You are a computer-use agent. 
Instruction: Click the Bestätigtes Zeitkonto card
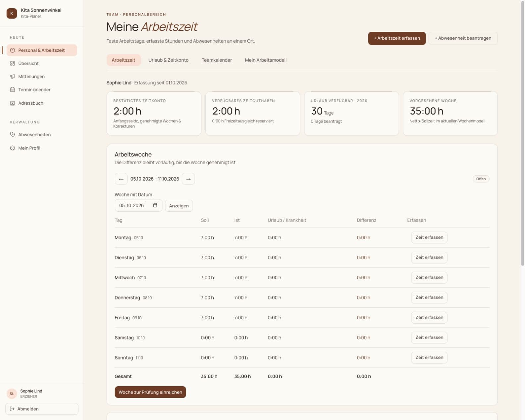[154, 114]
